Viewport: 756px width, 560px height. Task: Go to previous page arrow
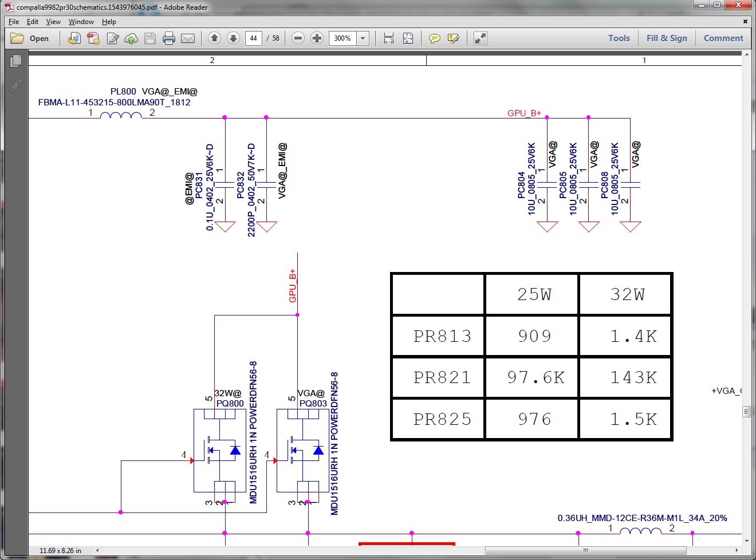coord(214,38)
